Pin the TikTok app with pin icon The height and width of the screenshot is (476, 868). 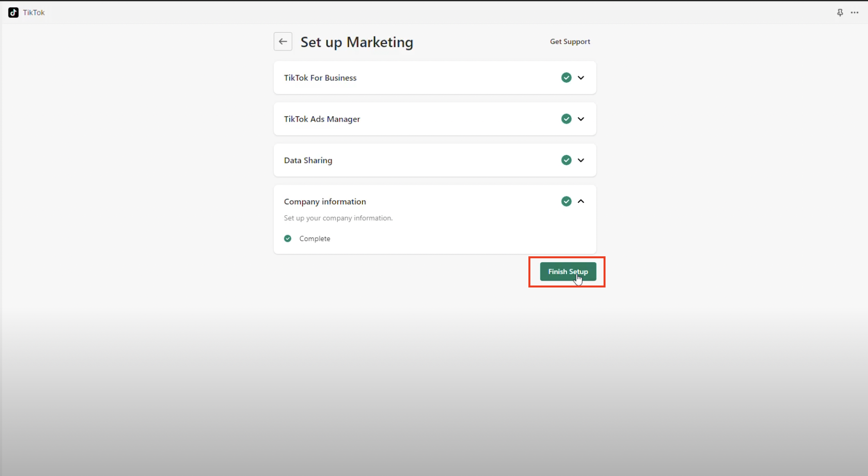pyautogui.click(x=840, y=13)
